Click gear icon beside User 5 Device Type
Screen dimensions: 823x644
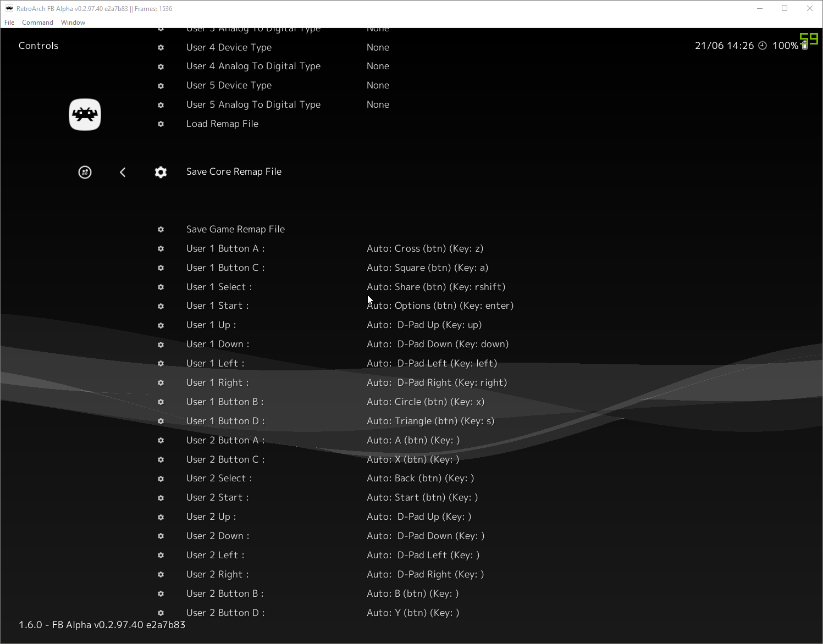tap(161, 86)
